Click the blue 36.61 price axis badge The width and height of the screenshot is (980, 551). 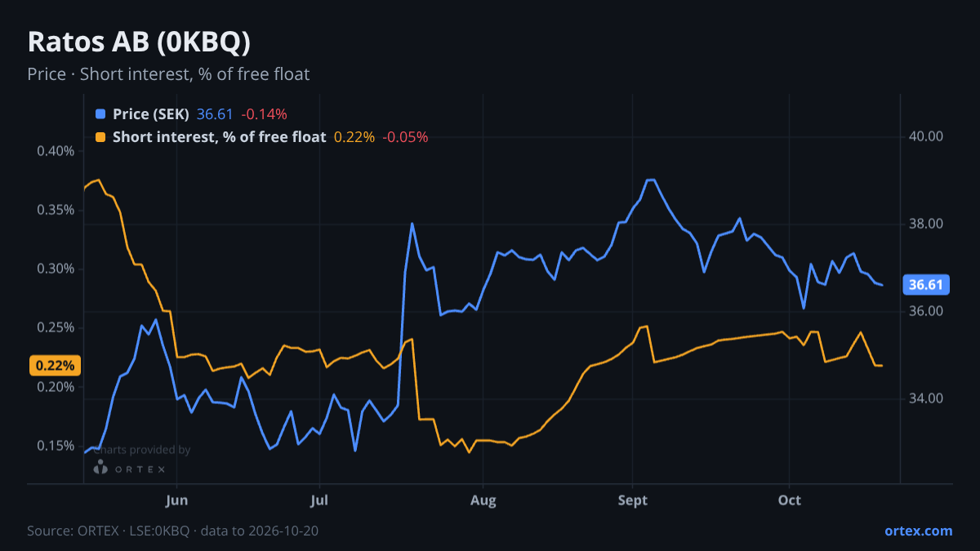(x=927, y=285)
